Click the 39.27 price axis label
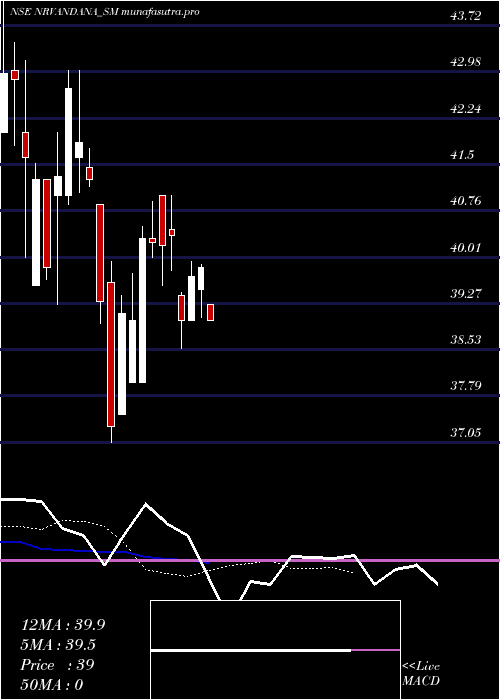 [466, 294]
